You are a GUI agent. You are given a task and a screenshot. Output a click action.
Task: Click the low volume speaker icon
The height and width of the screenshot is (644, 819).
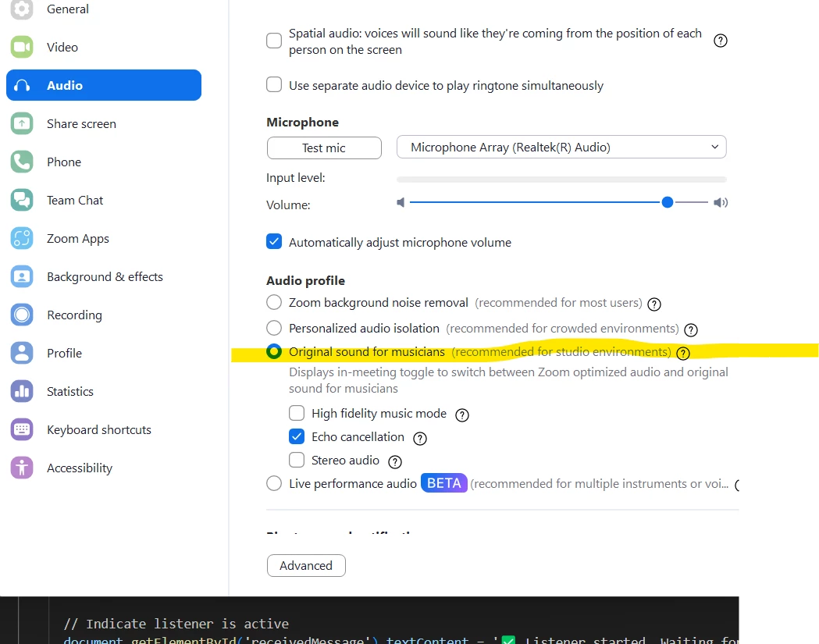(x=401, y=202)
